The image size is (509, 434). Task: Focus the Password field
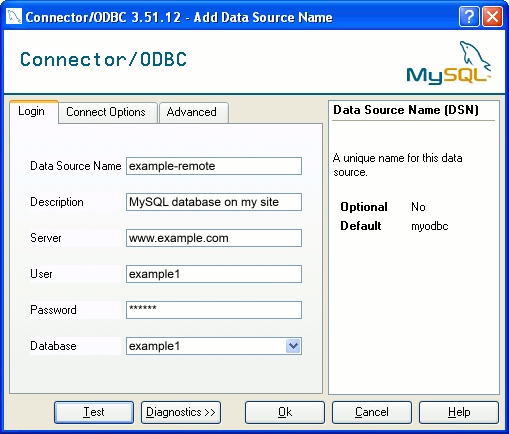point(214,310)
